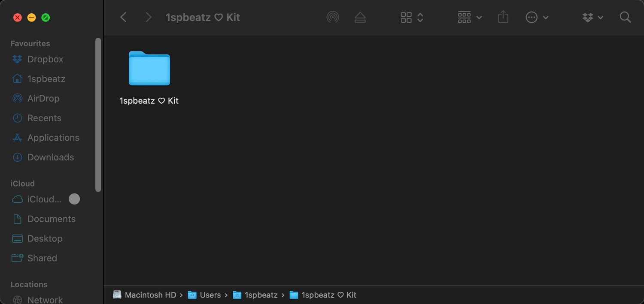644x304 pixels.
Task: Click the window title 1spbeatz ♡ Kit
Action: [203, 18]
